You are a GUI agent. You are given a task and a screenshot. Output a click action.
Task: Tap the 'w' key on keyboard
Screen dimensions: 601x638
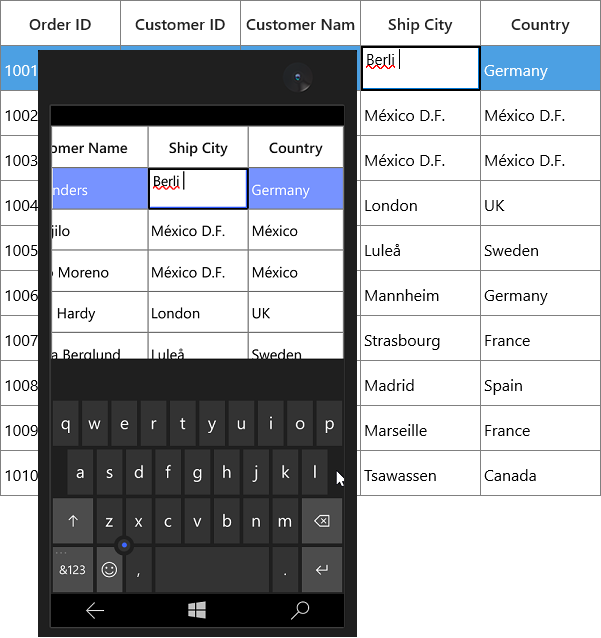pos(95,424)
